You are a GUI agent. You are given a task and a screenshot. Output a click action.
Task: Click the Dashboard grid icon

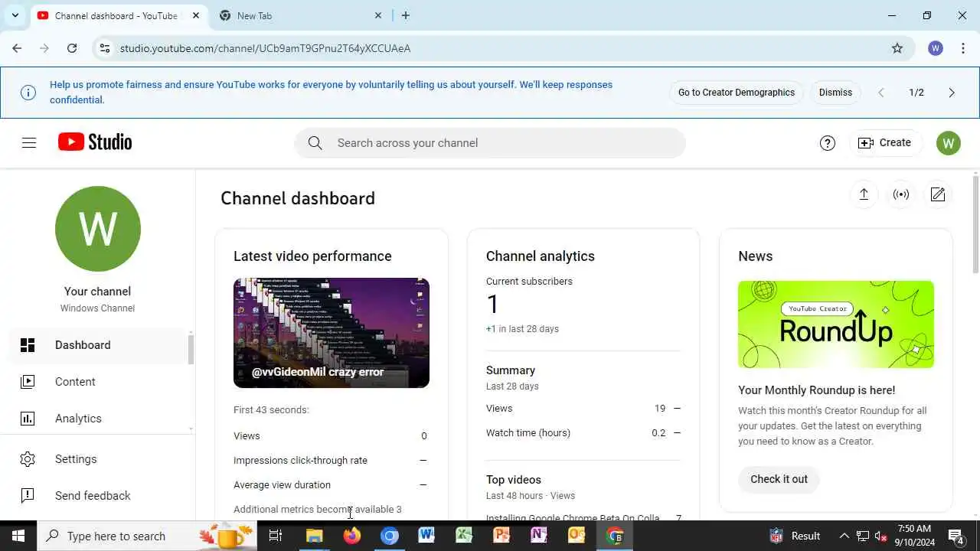pos(28,345)
